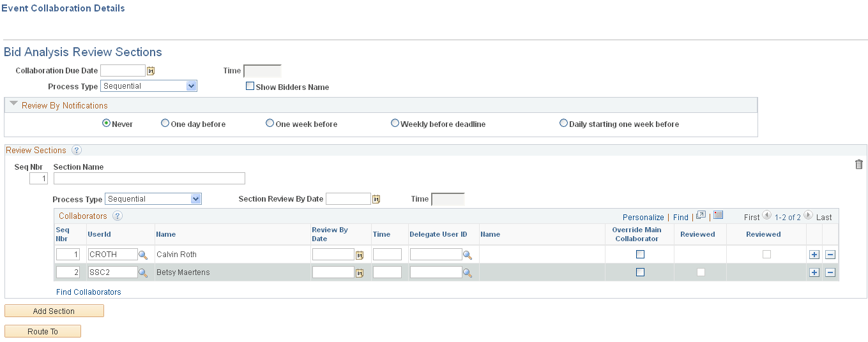Click Section Review By Date field
Image resolution: width=868 pixels, height=342 pixels.
point(348,199)
